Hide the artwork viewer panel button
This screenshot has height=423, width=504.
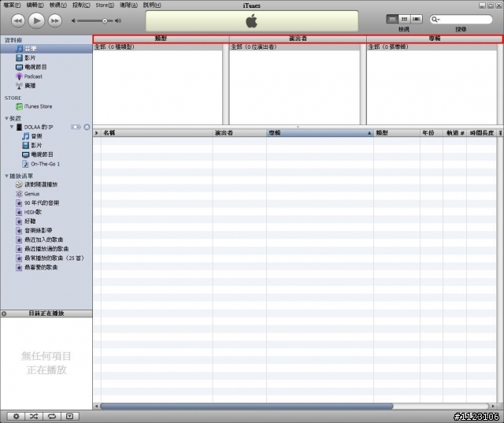(70, 416)
